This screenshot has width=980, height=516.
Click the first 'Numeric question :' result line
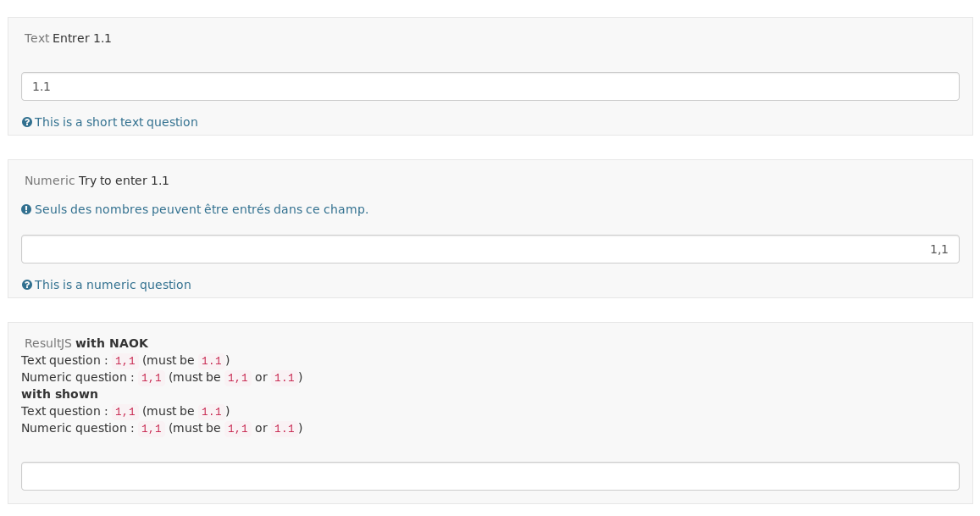point(77,377)
